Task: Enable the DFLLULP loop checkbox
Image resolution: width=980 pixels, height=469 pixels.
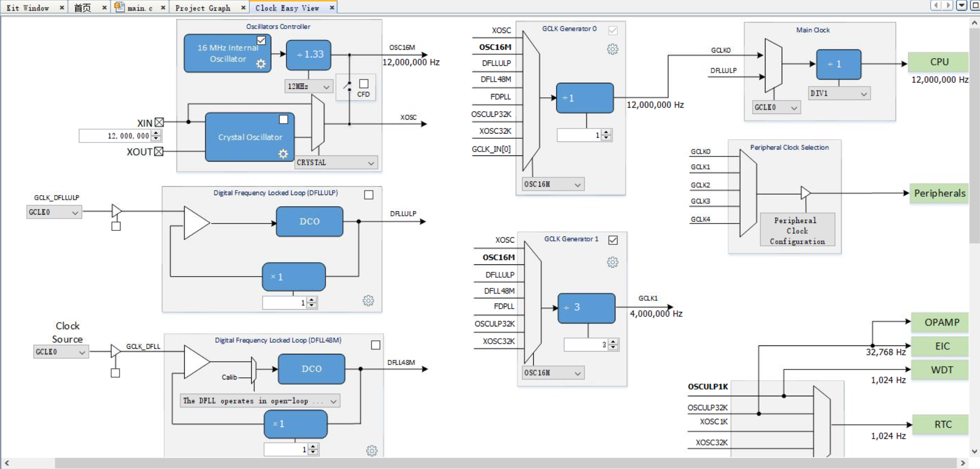Action: [369, 195]
